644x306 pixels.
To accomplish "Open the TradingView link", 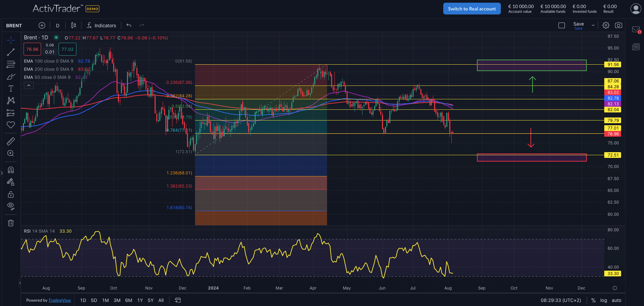I will [x=60, y=300].
